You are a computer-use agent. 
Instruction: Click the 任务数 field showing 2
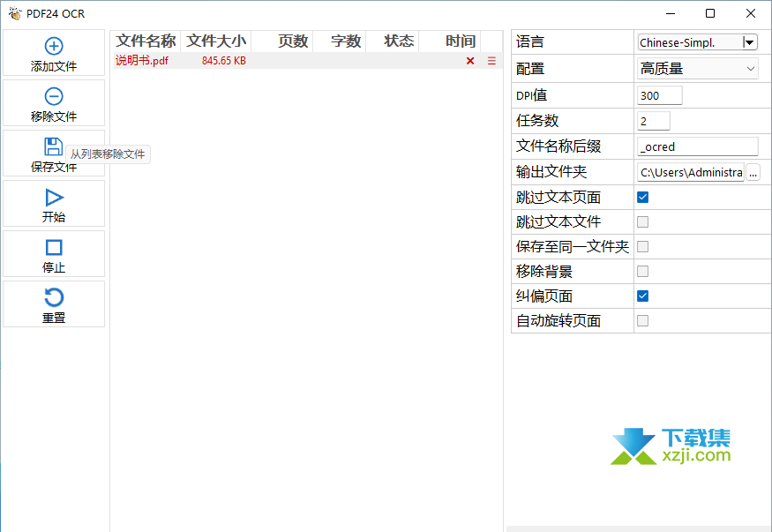pyautogui.click(x=654, y=121)
